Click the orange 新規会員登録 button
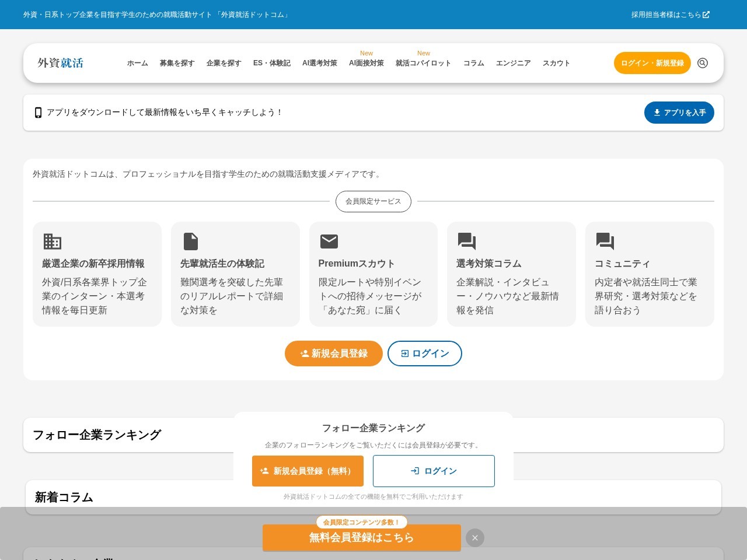Image resolution: width=747 pixels, height=560 pixels. (x=334, y=353)
